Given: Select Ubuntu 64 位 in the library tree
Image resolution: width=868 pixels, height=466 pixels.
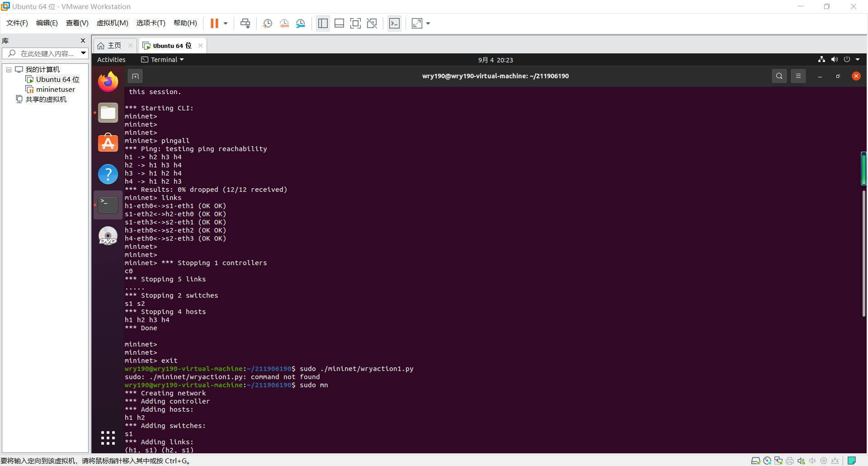Looking at the screenshot, I should click(x=57, y=79).
